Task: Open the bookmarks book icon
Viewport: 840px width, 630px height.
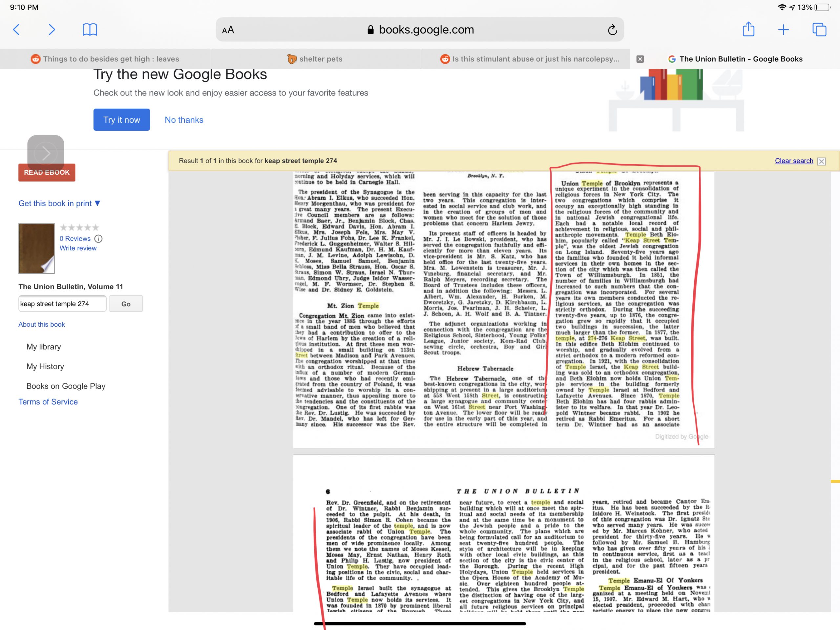Action: point(90,30)
